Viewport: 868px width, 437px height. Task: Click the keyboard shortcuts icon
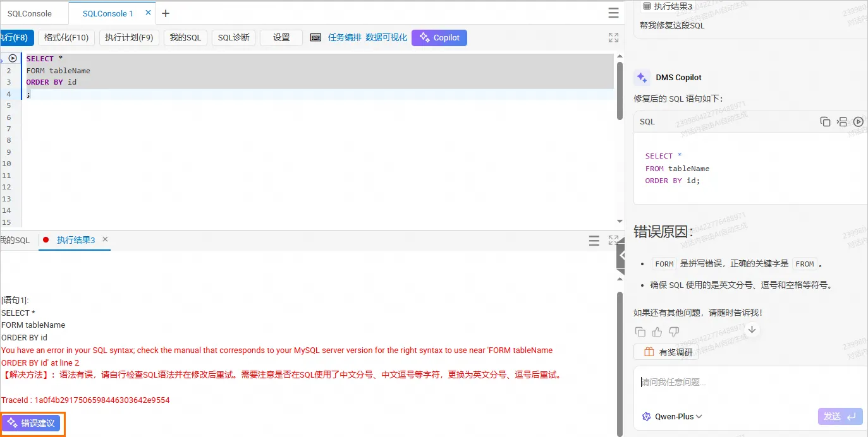(x=316, y=38)
